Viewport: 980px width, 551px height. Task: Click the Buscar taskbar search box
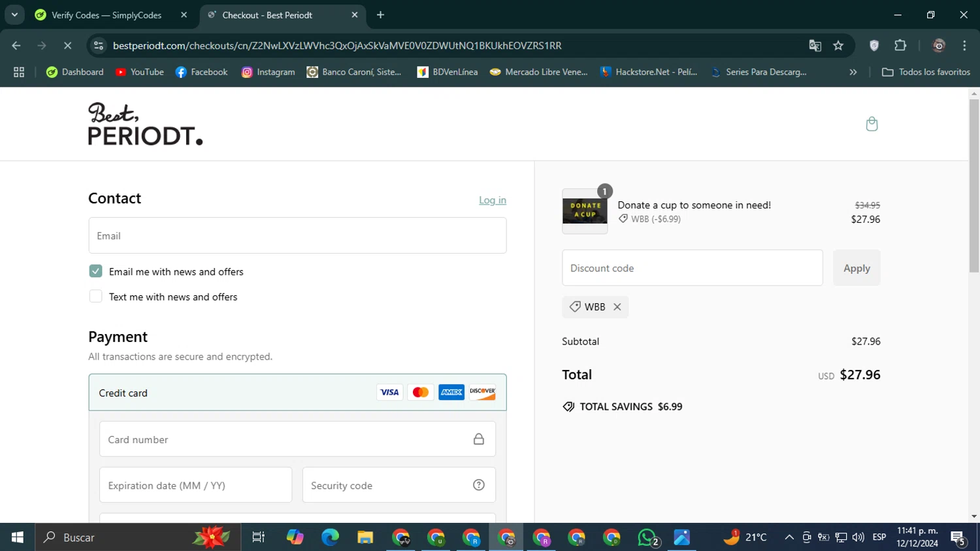(x=138, y=537)
